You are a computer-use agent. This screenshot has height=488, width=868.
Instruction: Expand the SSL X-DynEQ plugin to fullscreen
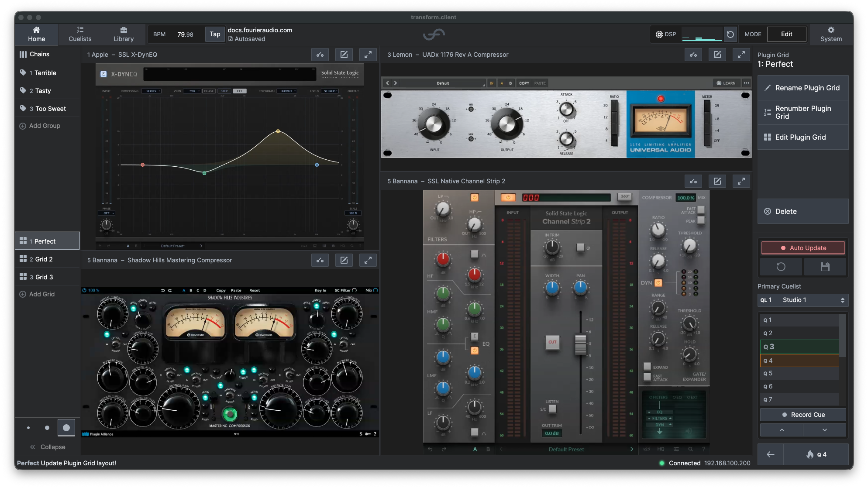(368, 55)
